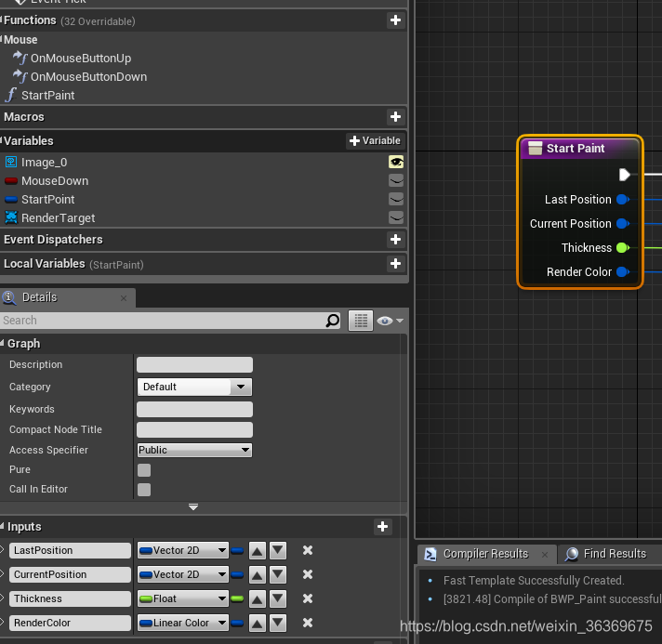Screen dimensions: 662x644
Task: Click the Start Paint node execution pin
Action: pyautogui.click(x=625, y=175)
